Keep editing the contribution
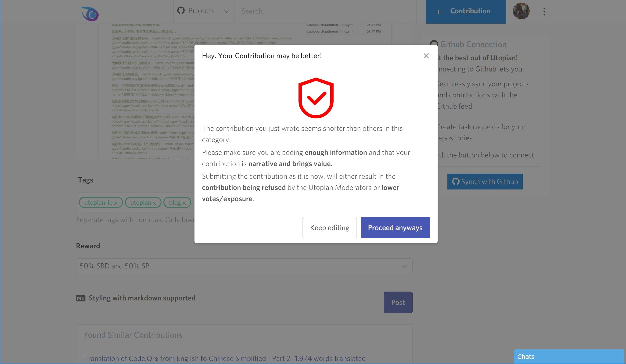Screen dimensions: 626x364 [x=329, y=227]
